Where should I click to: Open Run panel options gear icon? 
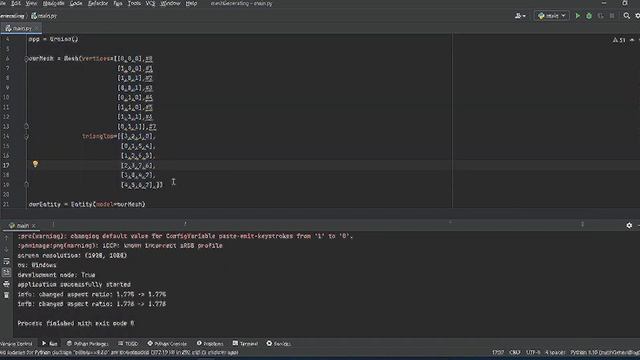[629, 225]
